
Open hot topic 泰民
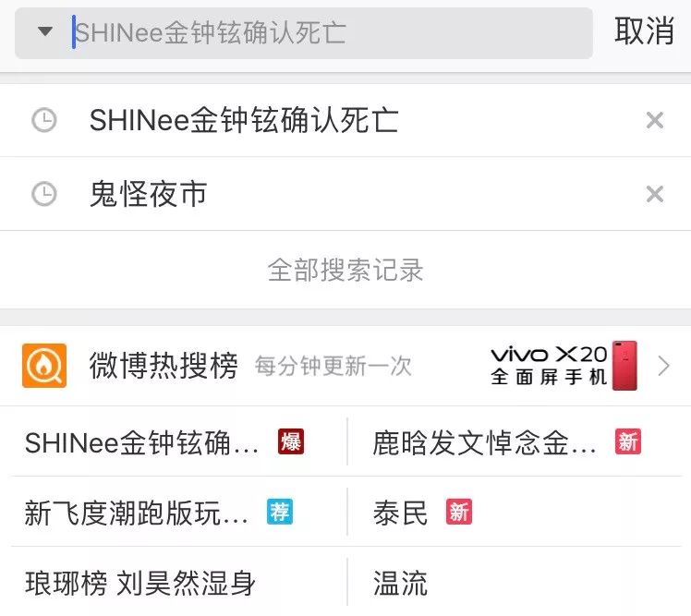pyautogui.click(x=400, y=513)
